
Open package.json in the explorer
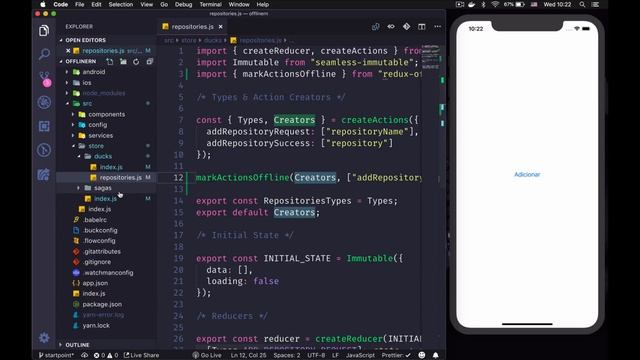point(102,304)
